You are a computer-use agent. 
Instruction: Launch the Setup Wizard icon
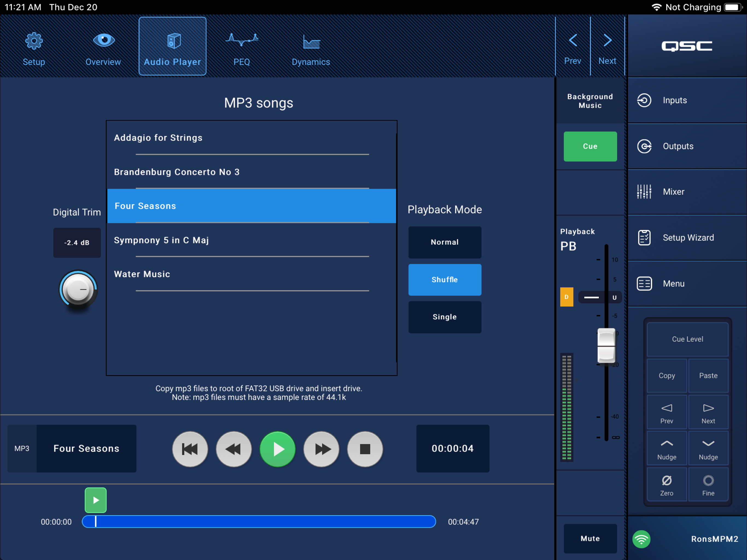(644, 237)
